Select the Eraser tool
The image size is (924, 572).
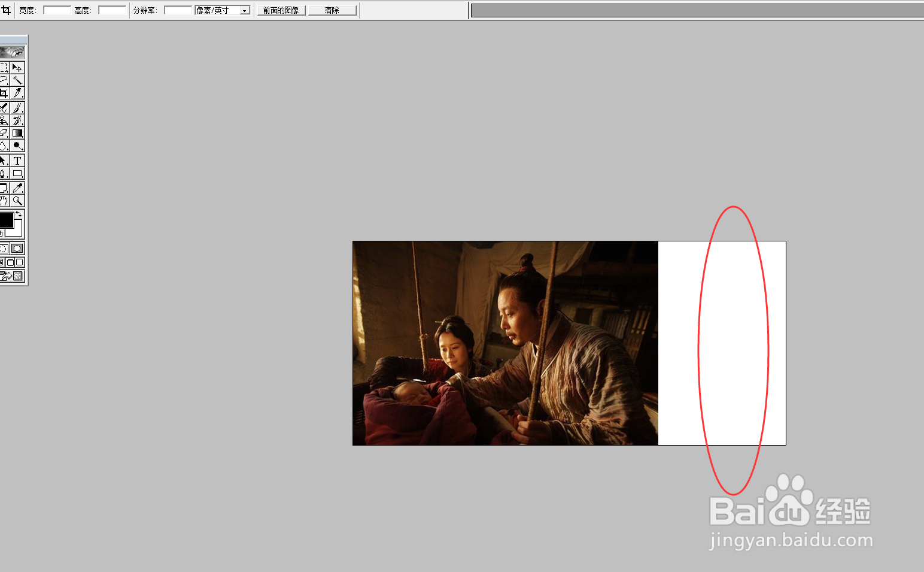pos(4,133)
